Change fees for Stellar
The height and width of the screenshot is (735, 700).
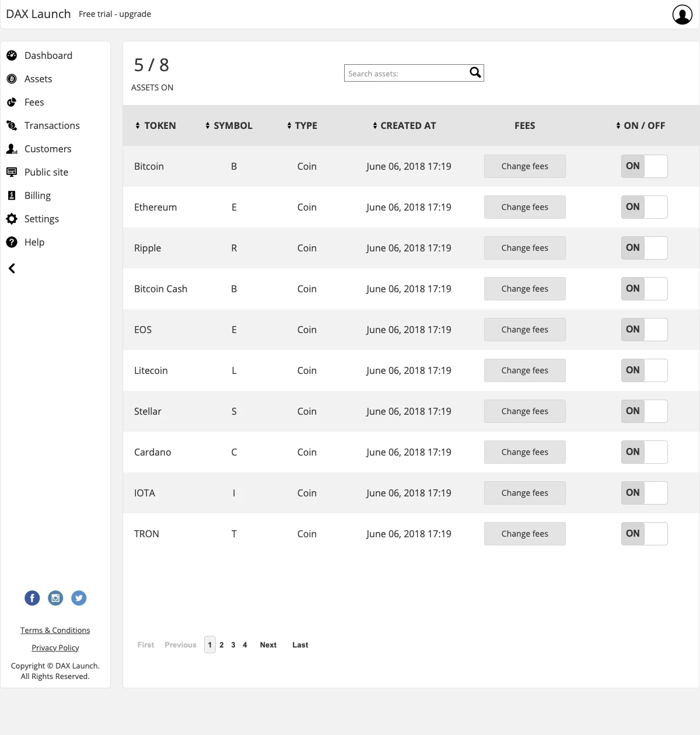[x=525, y=411]
